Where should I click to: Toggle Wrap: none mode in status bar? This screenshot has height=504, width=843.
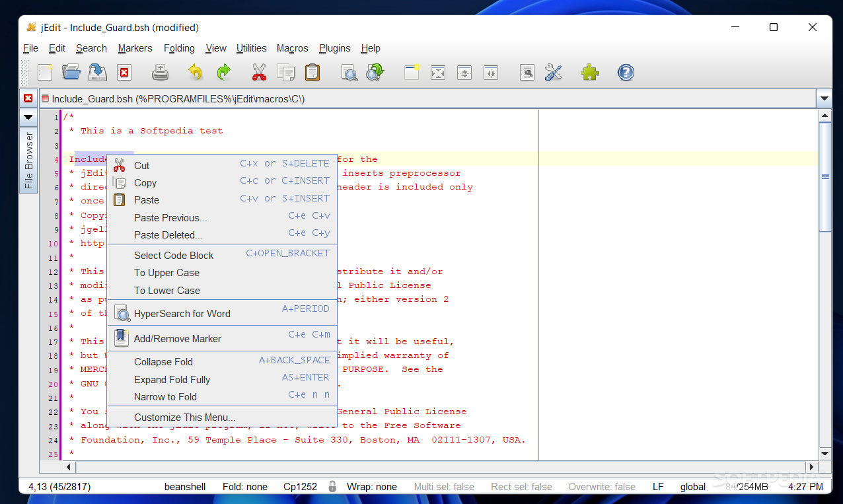pos(372,487)
